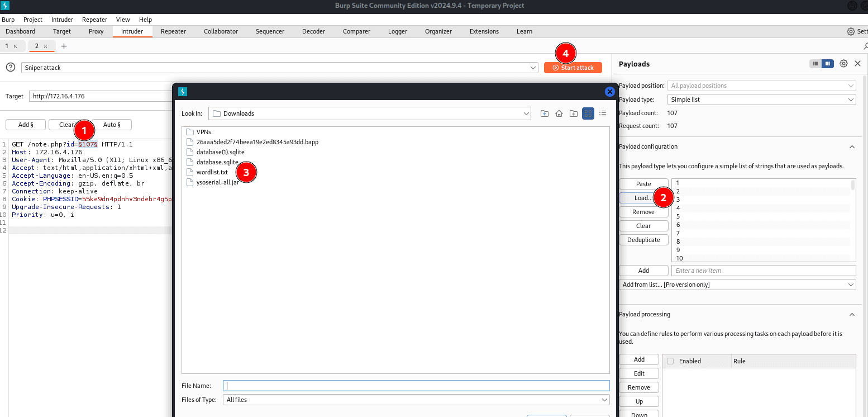Image resolution: width=868 pixels, height=417 pixels.
Task: Click the attack type help question icon
Action: [x=11, y=68]
